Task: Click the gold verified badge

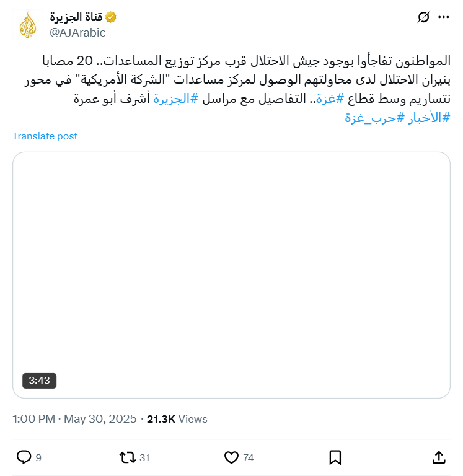Action: (x=111, y=17)
